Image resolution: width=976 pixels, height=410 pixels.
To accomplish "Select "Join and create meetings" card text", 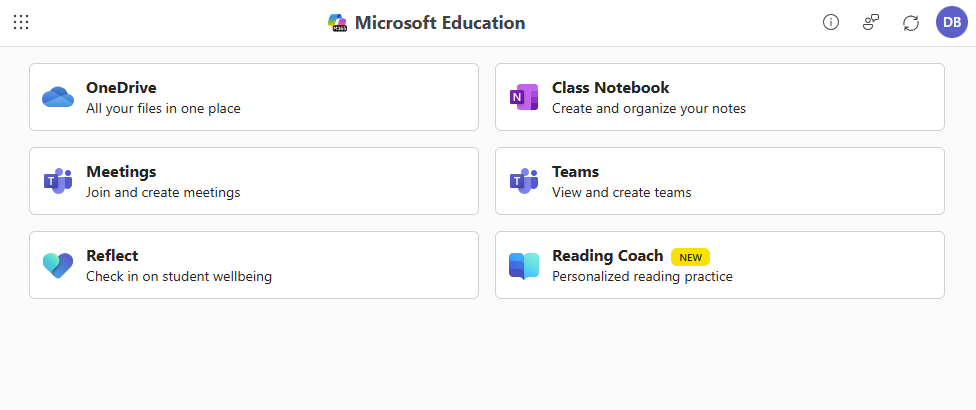I will 163,192.
